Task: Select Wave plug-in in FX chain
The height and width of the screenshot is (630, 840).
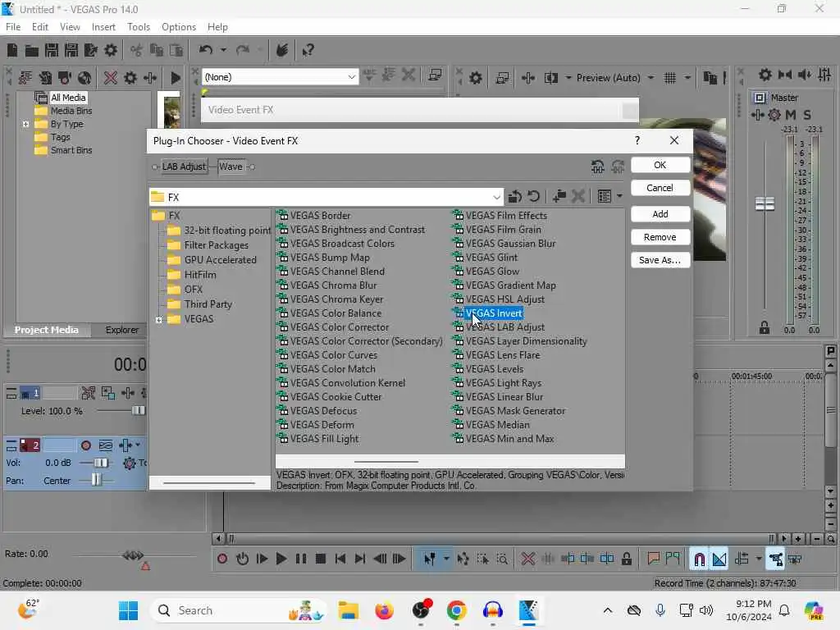Action: click(x=231, y=167)
